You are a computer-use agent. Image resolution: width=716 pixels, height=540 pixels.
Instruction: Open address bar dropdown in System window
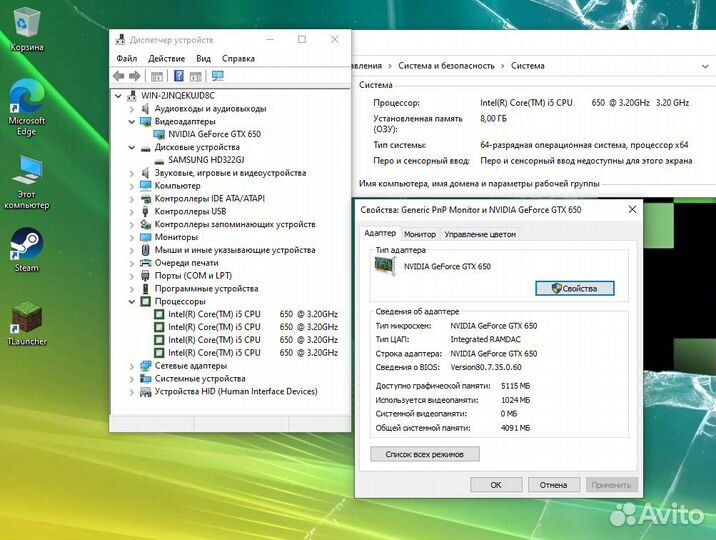tap(705, 67)
